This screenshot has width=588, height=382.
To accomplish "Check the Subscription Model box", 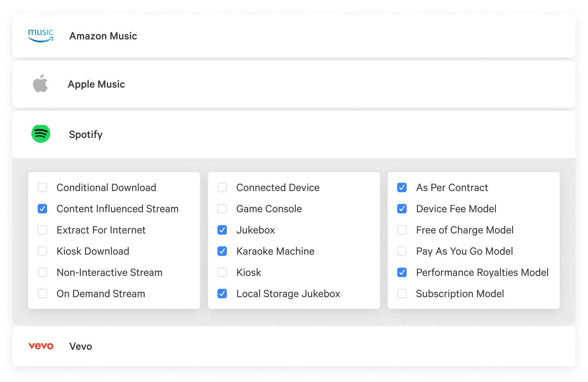I will tap(402, 294).
